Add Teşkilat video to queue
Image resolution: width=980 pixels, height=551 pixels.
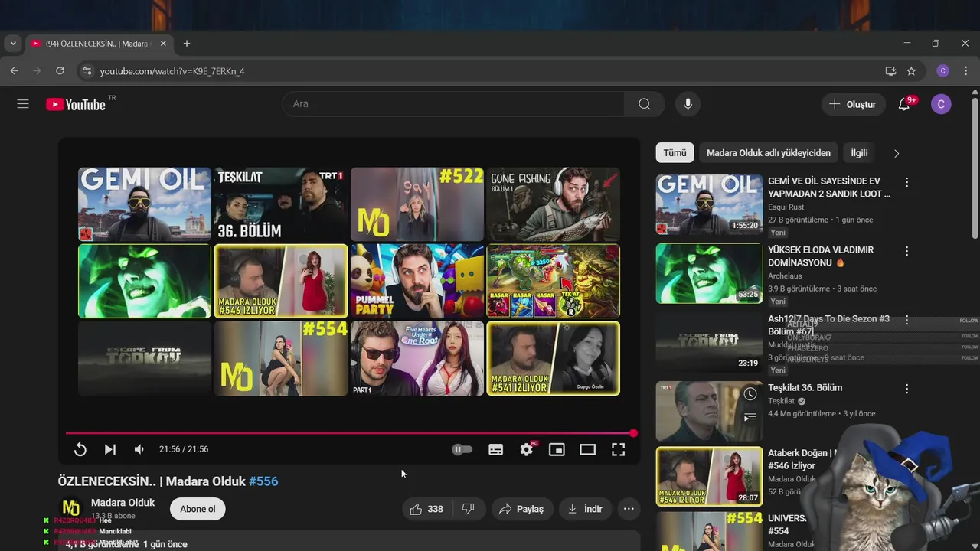pos(750,417)
